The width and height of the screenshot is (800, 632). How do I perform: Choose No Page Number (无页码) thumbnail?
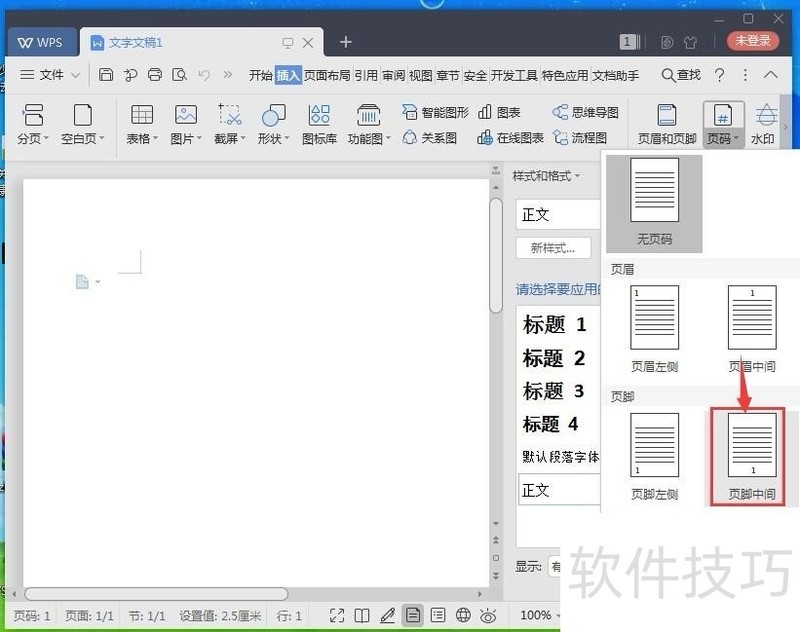pyautogui.click(x=654, y=203)
